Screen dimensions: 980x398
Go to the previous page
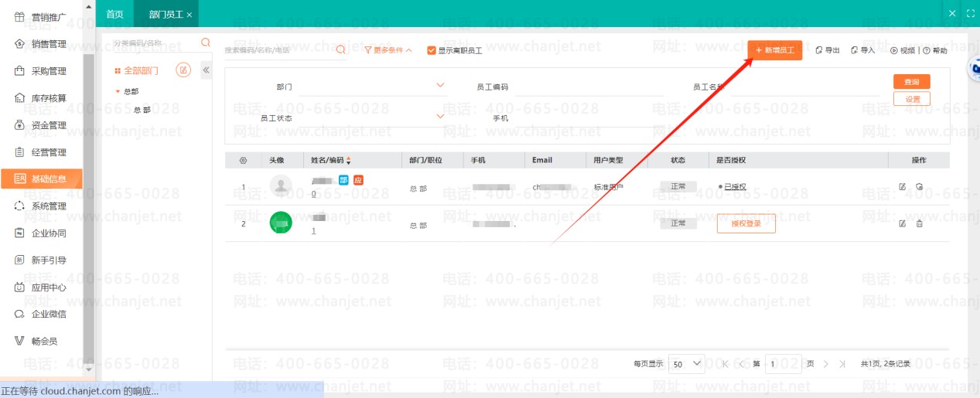742,363
